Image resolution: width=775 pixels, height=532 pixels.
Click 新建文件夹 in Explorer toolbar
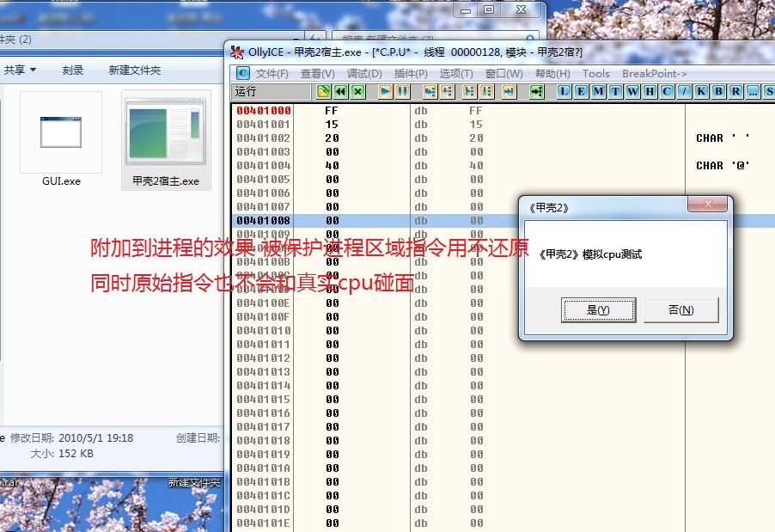(134, 70)
